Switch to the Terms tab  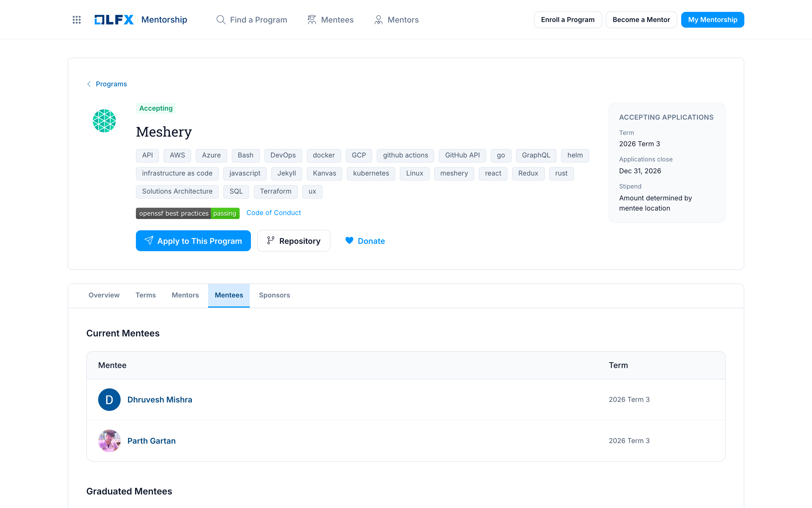click(x=145, y=295)
